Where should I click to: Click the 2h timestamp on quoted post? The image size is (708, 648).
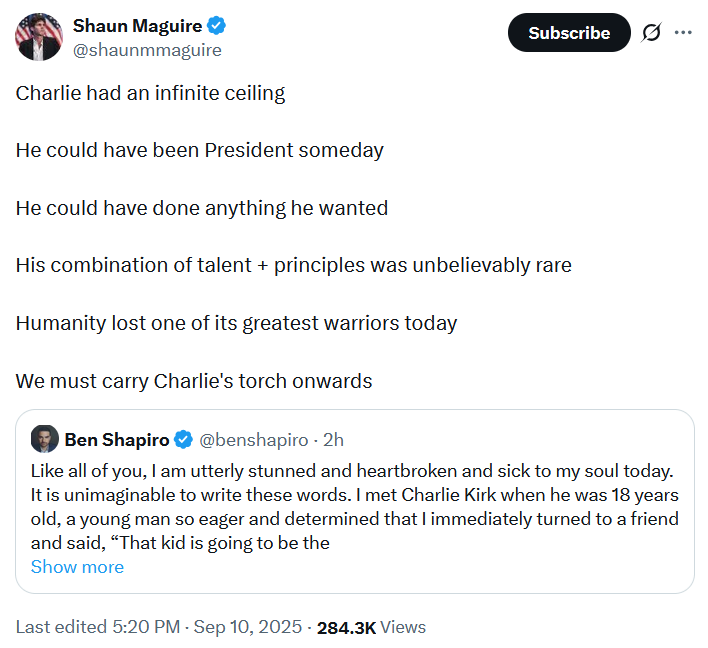point(333,439)
